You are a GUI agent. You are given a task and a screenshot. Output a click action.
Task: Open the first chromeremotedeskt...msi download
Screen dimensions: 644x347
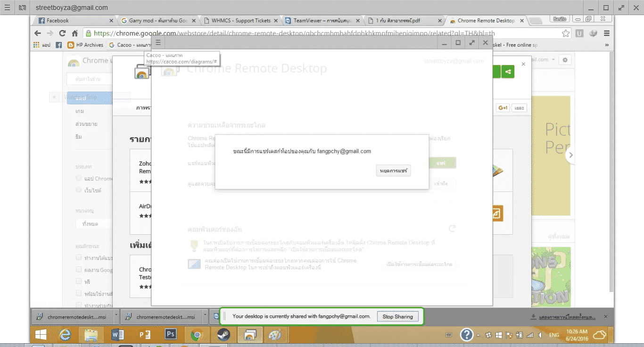click(72, 317)
